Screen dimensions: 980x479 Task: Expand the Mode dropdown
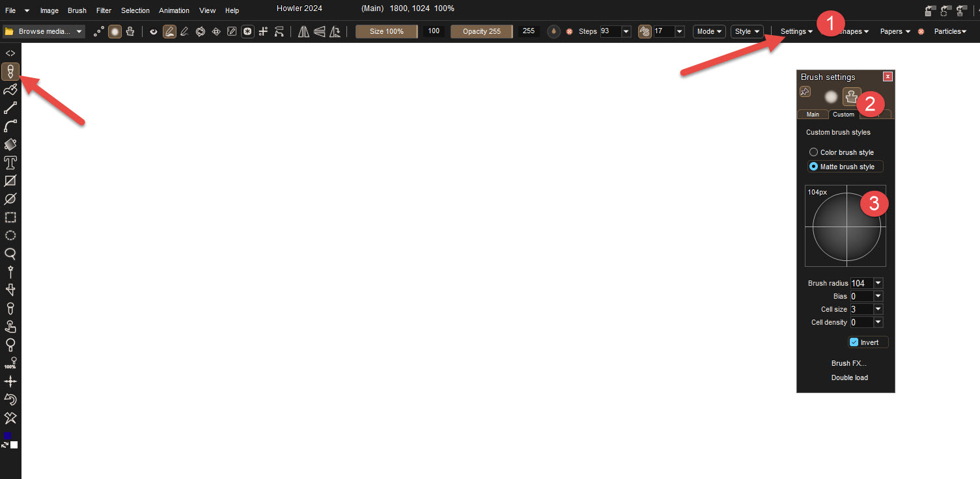709,31
